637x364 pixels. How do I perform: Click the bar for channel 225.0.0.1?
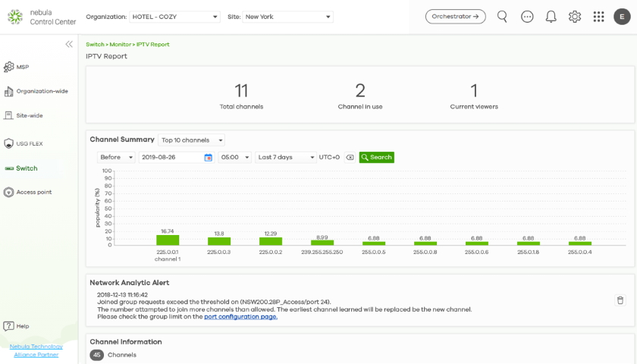(x=168, y=240)
